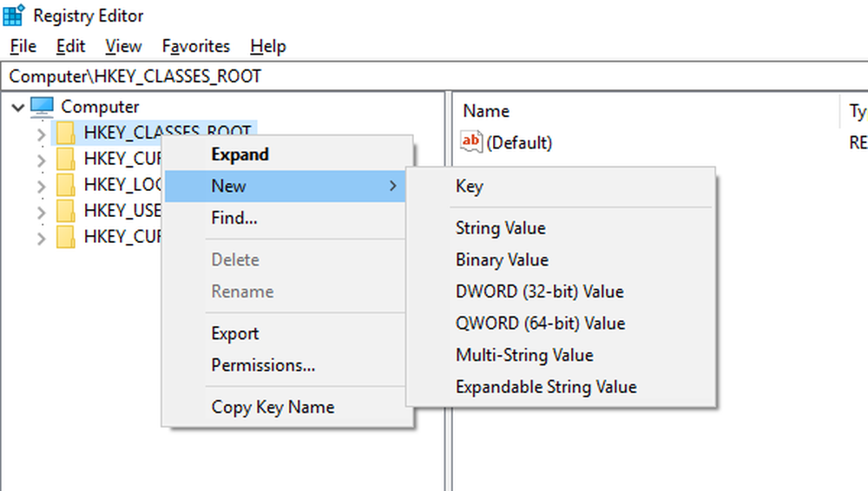Select the HKEY_USE tree item label

[122, 210]
